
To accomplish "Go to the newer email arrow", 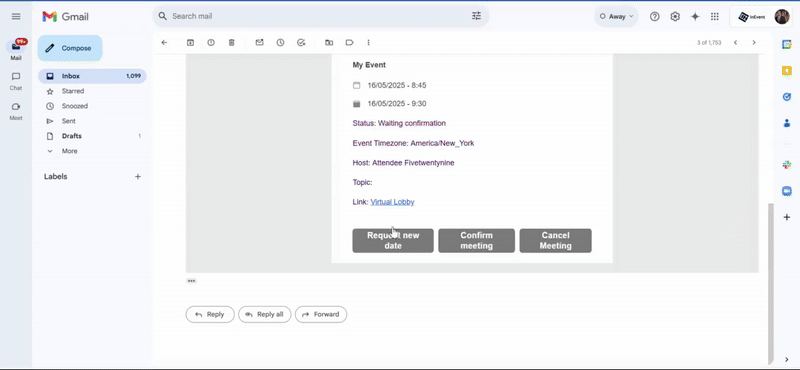I will 735,43.
